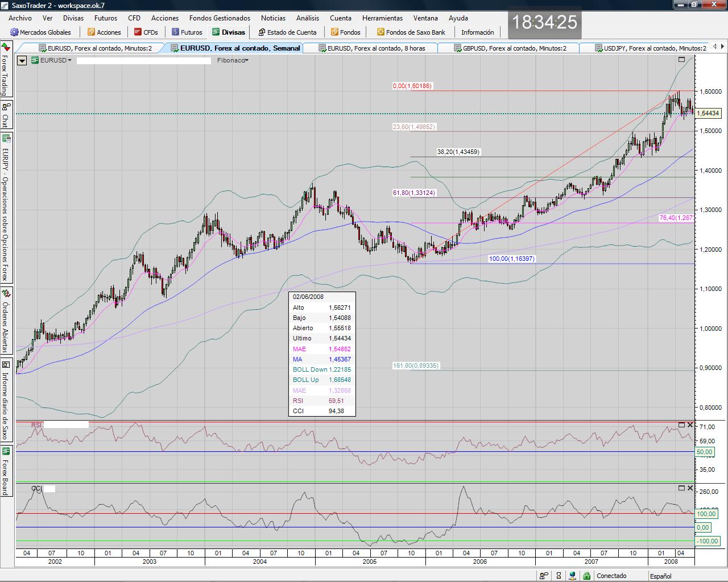This screenshot has width=728, height=582.
Task: Maximize the main price chart panel
Action: 682,59
